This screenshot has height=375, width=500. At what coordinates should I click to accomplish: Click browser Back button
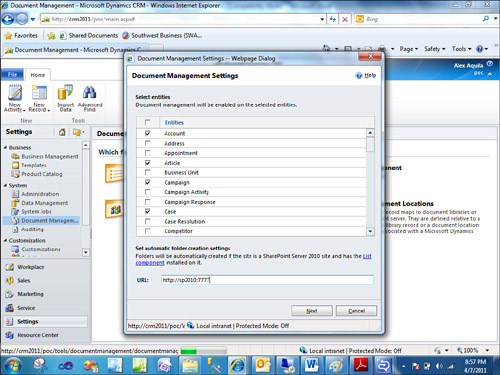coord(8,19)
